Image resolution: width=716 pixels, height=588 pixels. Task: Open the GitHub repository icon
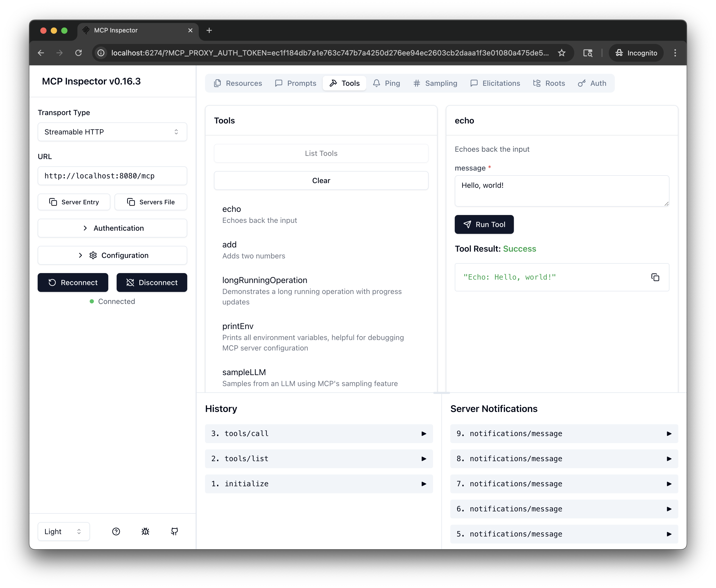pos(174,532)
